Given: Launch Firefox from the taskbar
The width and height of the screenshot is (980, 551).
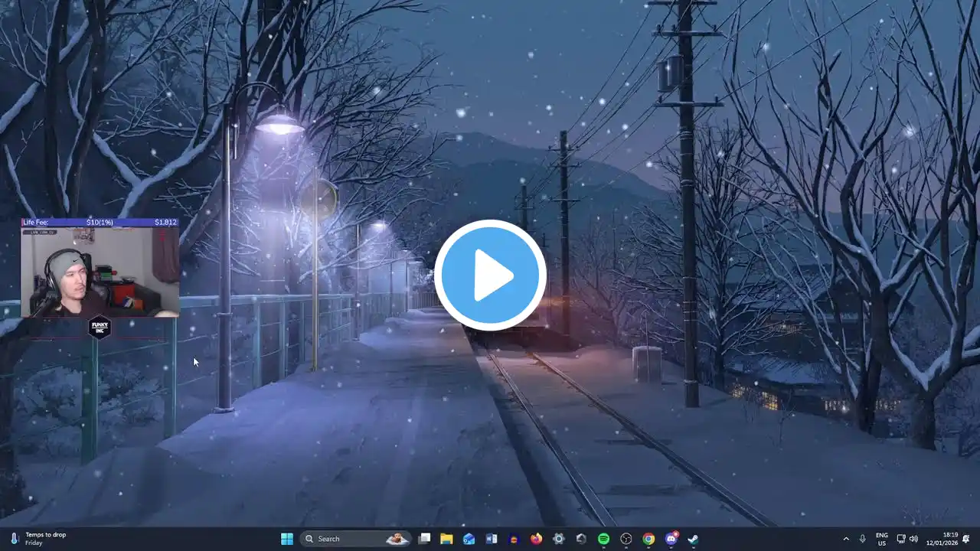Looking at the screenshot, I should tap(536, 539).
